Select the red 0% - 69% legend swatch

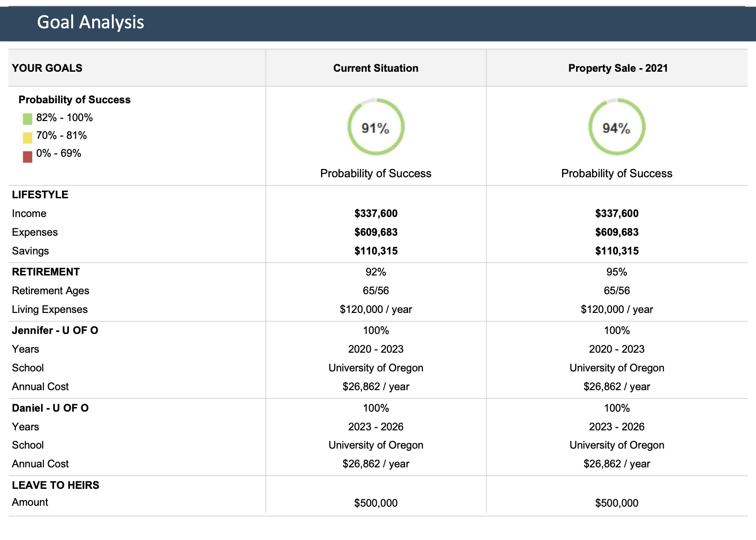tap(27, 156)
